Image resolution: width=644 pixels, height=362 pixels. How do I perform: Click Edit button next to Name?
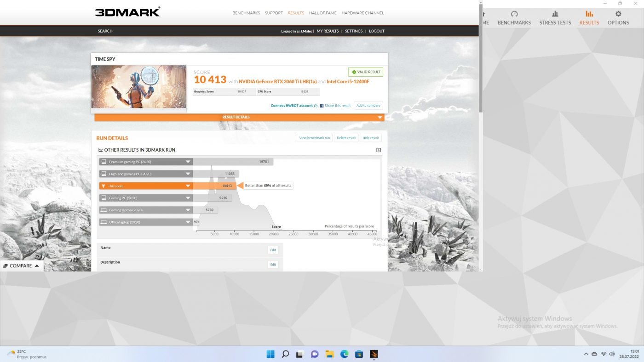tap(273, 250)
